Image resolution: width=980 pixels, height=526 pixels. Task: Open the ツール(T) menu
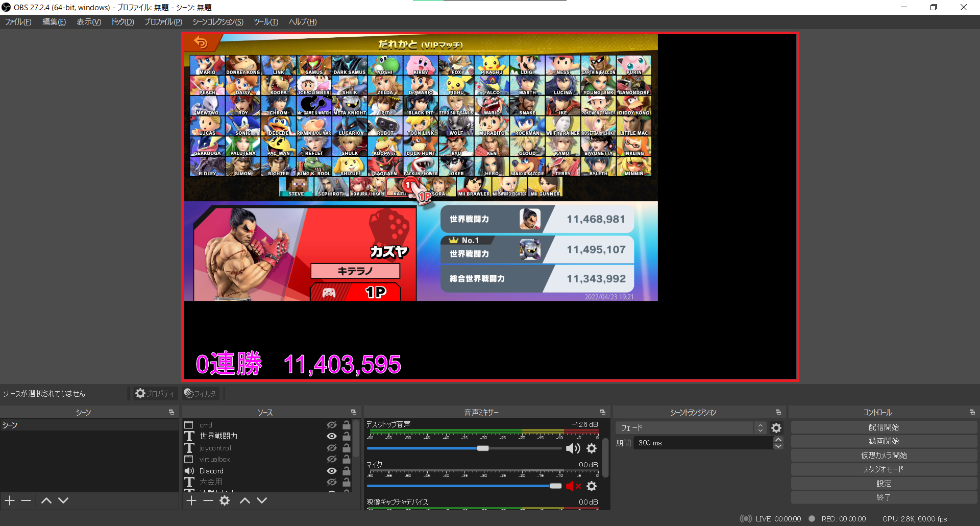click(265, 22)
